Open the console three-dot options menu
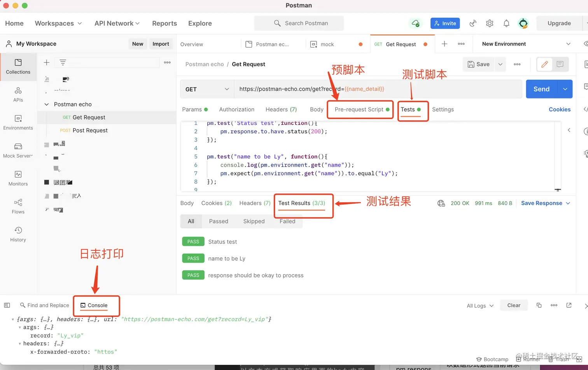Viewport: 588px width, 370px height. [554, 305]
